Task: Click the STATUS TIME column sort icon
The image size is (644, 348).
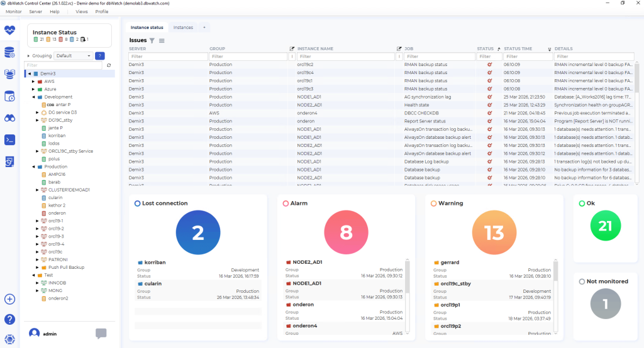Action: tap(550, 49)
